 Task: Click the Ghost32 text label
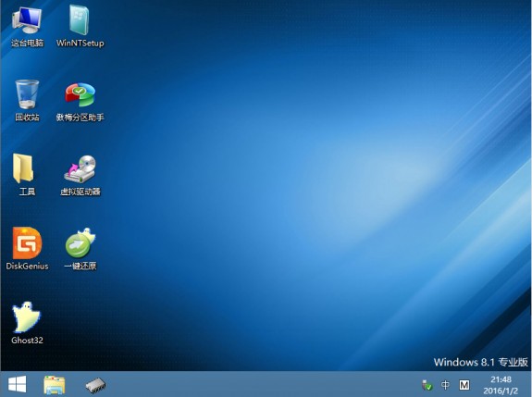[x=27, y=340]
